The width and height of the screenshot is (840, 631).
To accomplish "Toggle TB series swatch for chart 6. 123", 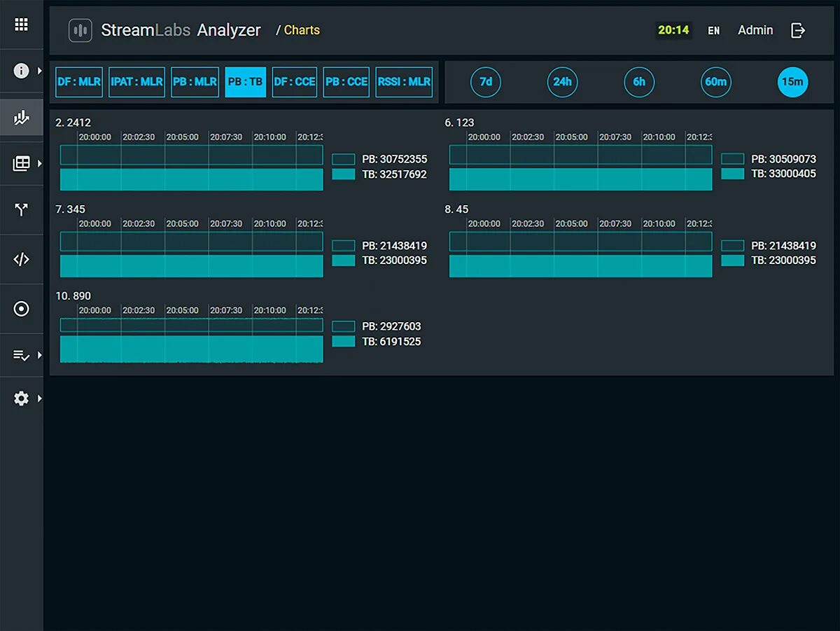I will tap(732, 174).
